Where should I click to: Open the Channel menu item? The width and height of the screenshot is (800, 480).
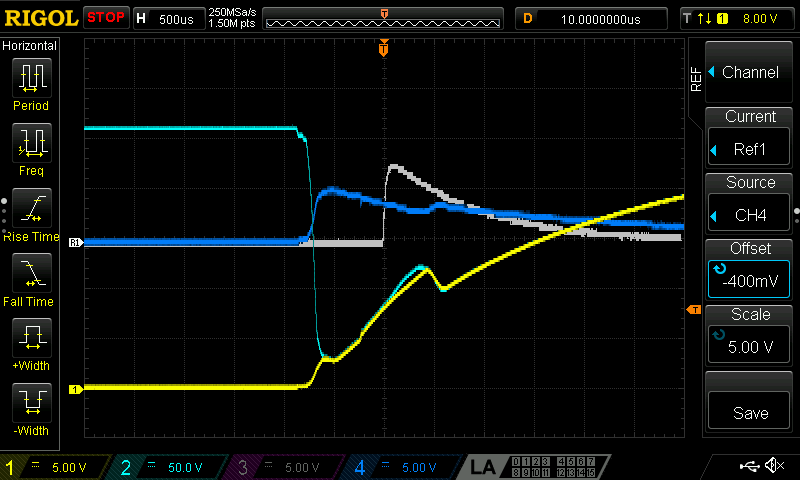[x=749, y=72]
